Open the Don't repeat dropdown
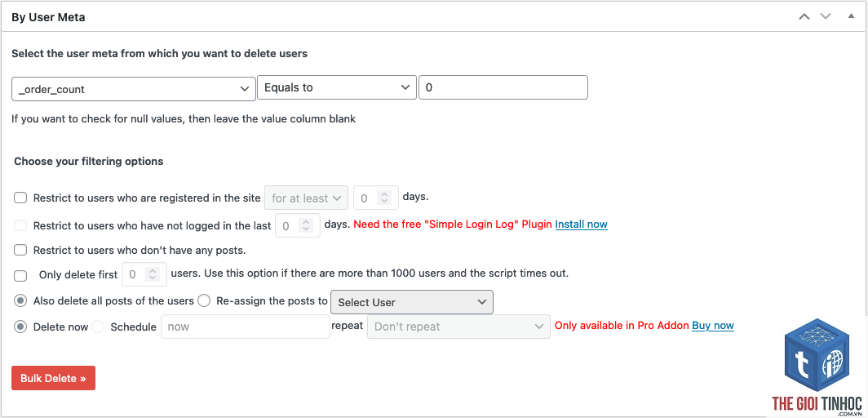The height and width of the screenshot is (418, 868). point(459,327)
